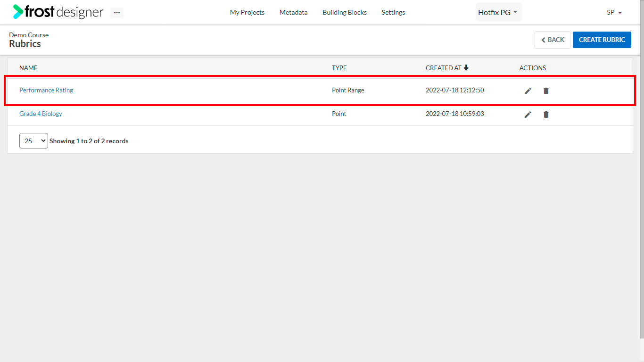Expand the SP user menu
The height and width of the screenshot is (362, 644).
coord(614,12)
